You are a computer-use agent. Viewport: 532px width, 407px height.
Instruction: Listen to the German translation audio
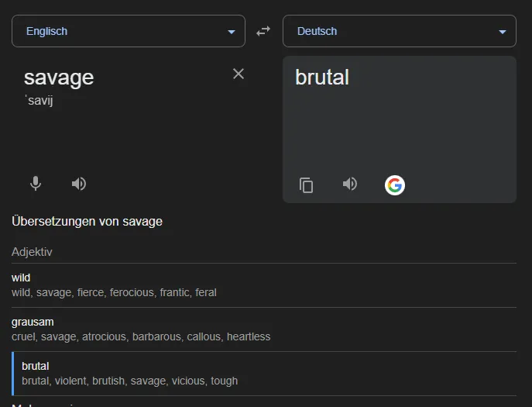pyautogui.click(x=350, y=184)
